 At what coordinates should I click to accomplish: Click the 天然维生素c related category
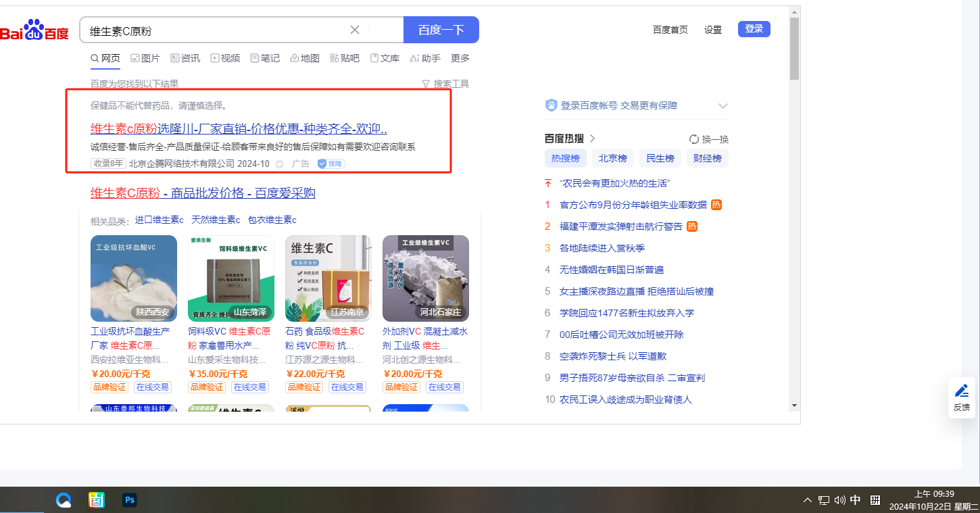(x=216, y=220)
